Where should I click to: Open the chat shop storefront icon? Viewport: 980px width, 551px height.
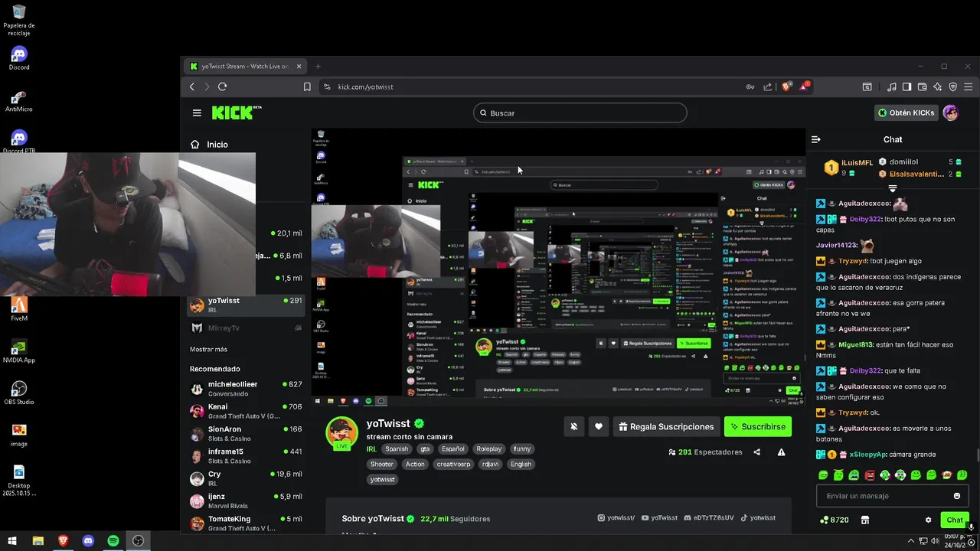tap(865, 520)
